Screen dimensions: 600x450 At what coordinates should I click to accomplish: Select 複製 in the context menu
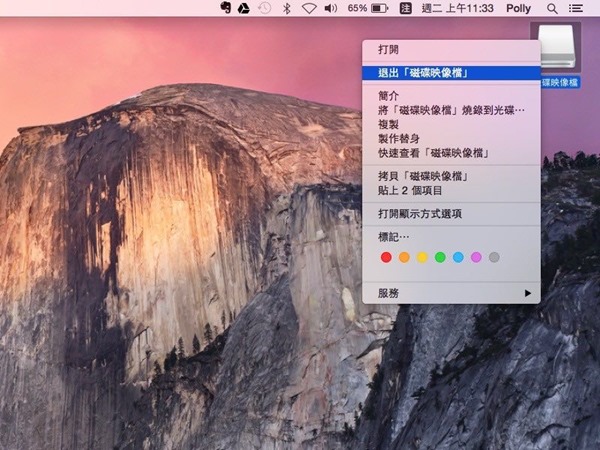click(451, 124)
